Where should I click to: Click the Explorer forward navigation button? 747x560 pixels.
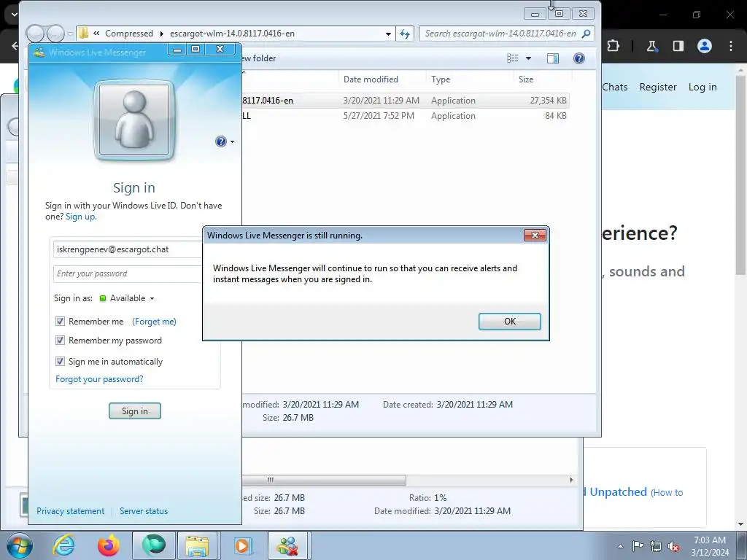[x=55, y=34]
